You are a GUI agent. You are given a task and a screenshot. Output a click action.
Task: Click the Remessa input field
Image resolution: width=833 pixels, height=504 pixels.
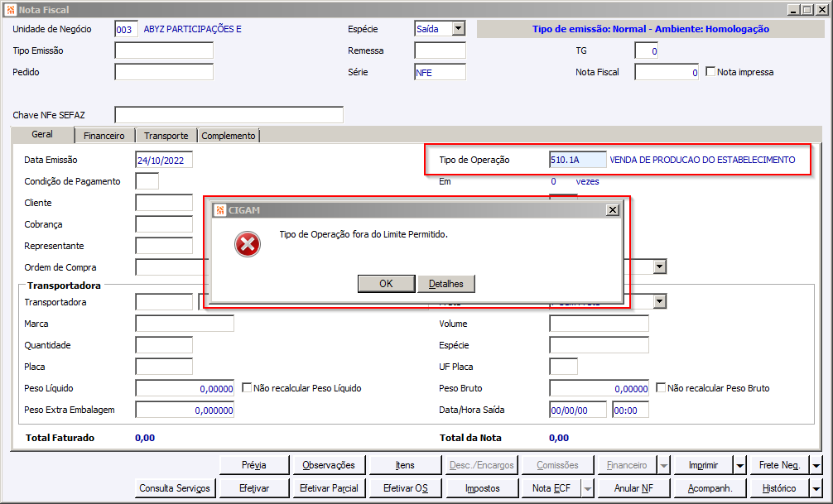click(x=440, y=50)
